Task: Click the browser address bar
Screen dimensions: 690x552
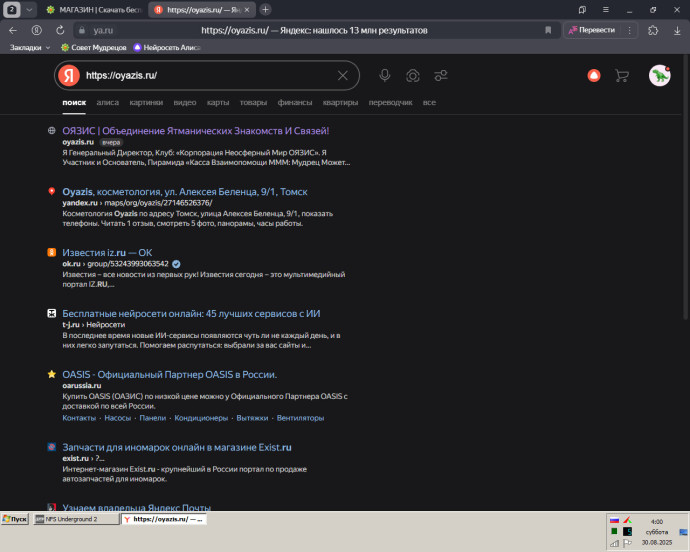Action: click(x=314, y=30)
